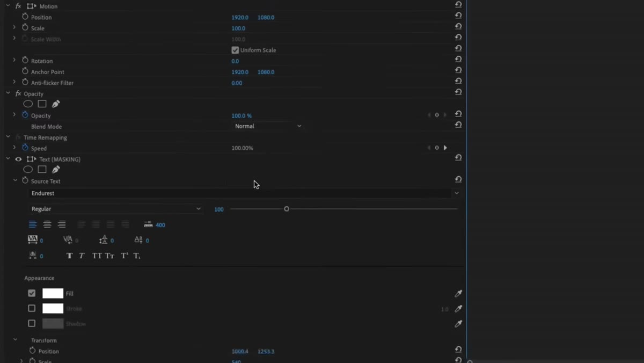This screenshot has width=644, height=363.
Task: Reset the Source Text parameter
Action: (458, 179)
